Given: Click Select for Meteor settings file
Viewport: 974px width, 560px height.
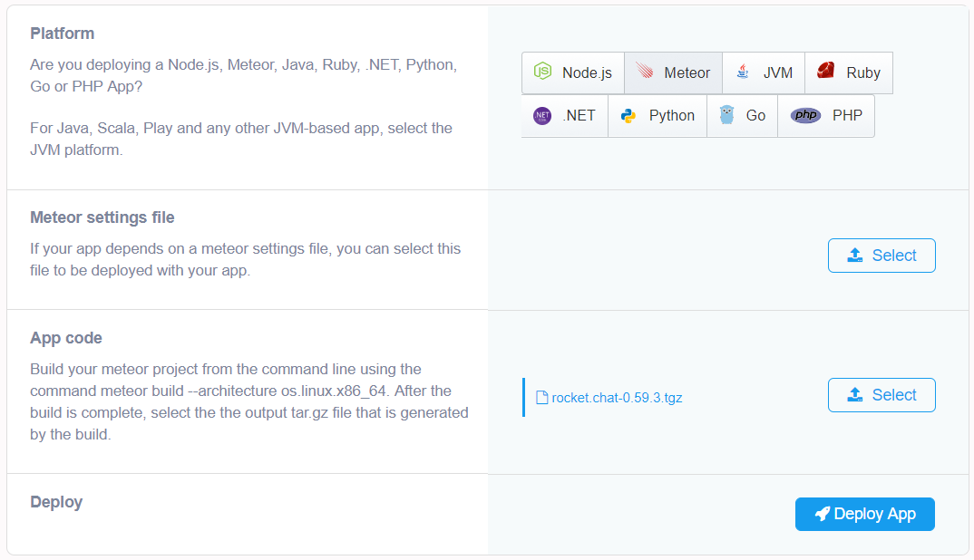Looking at the screenshot, I should click(x=881, y=256).
